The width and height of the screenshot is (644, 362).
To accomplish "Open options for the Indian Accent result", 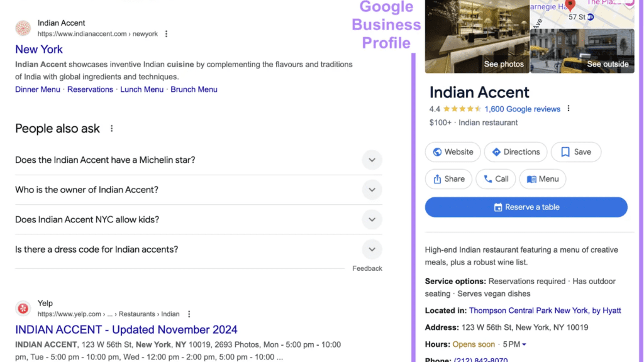I will 166,34.
